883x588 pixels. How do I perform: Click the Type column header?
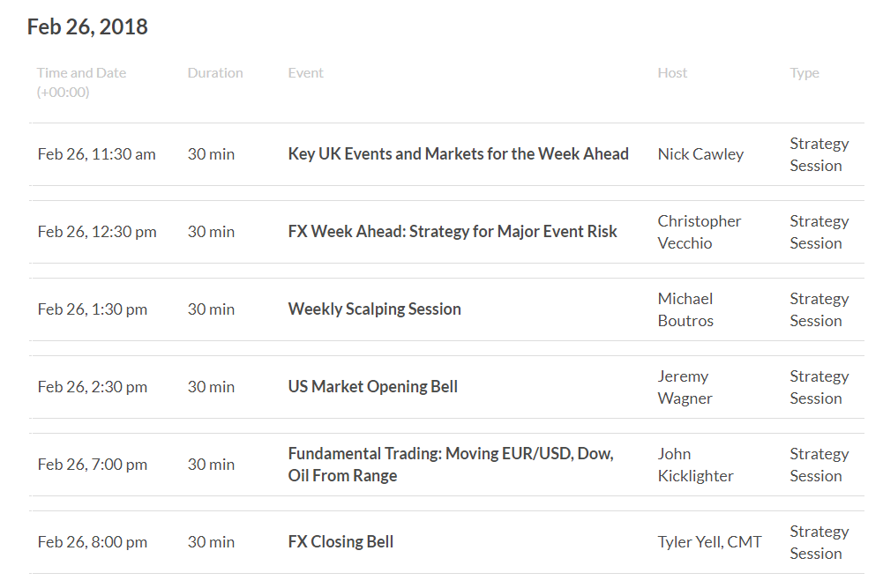[x=804, y=73]
